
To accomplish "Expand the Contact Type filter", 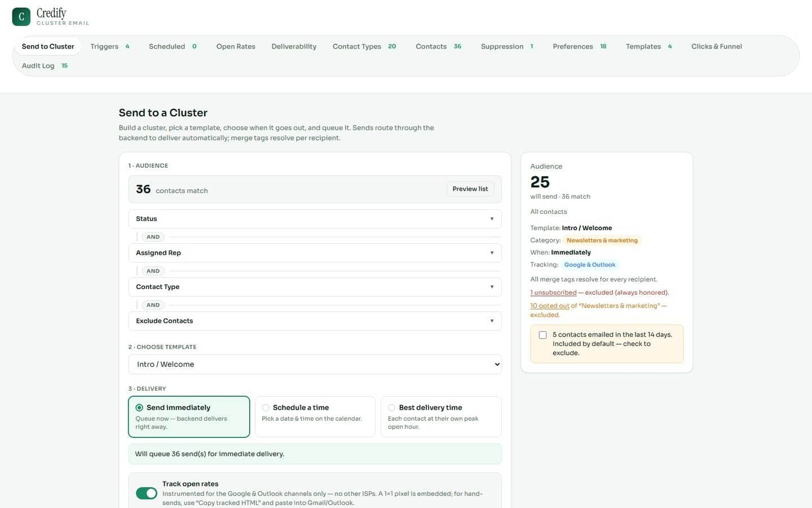I will pyautogui.click(x=315, y=287).
